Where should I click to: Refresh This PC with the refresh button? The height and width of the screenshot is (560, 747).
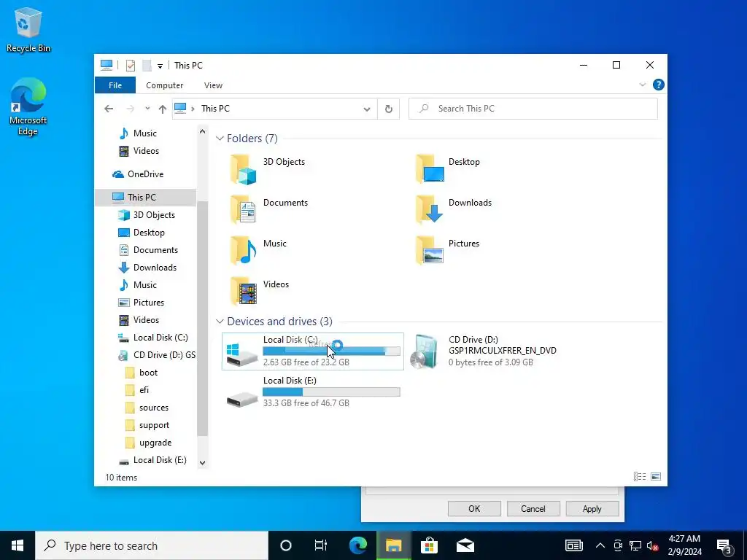click(388, 109)
